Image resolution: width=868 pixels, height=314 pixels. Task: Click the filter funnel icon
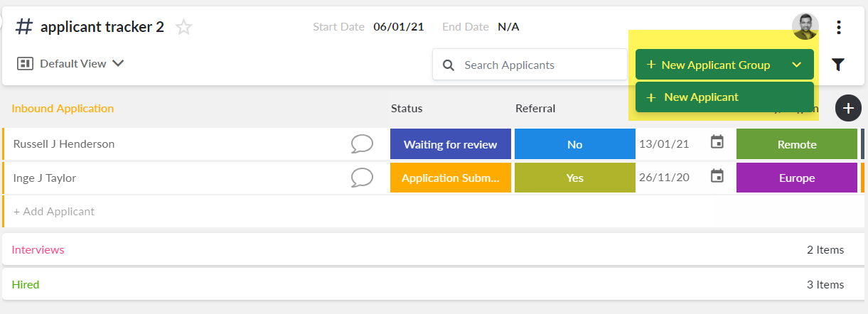coord(838,65)
